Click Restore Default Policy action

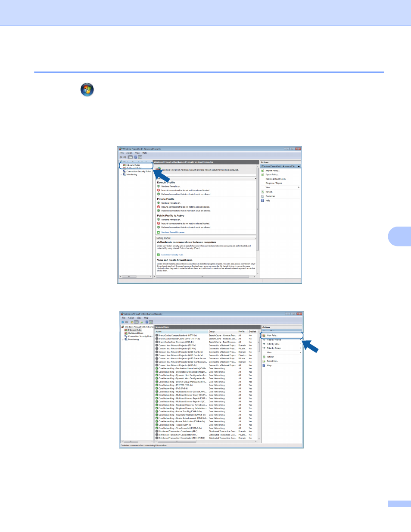[x=276, y=179]
